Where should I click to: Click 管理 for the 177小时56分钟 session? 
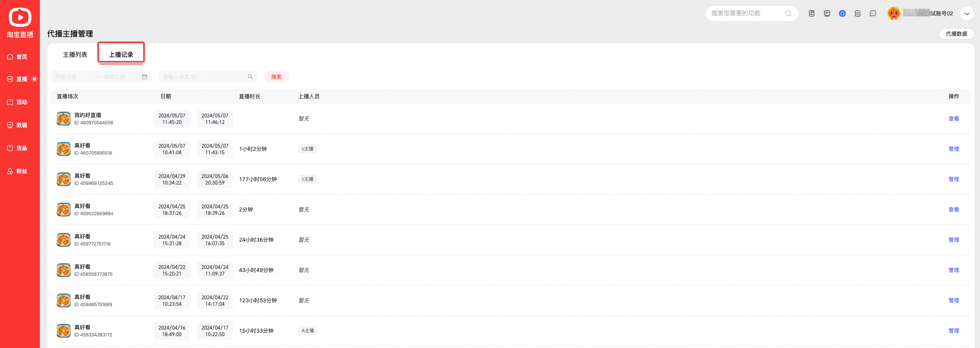pyautogui.click(x=954, y=179)
